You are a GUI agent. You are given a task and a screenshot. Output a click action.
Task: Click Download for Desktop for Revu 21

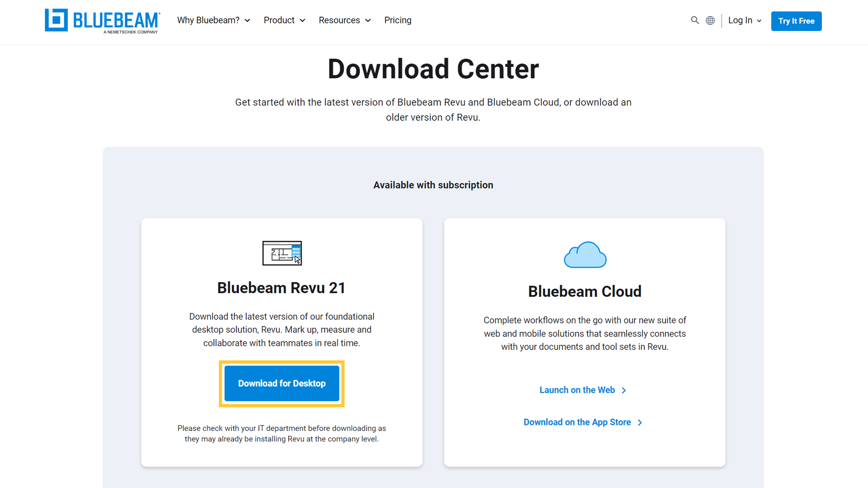pos(281,384)
